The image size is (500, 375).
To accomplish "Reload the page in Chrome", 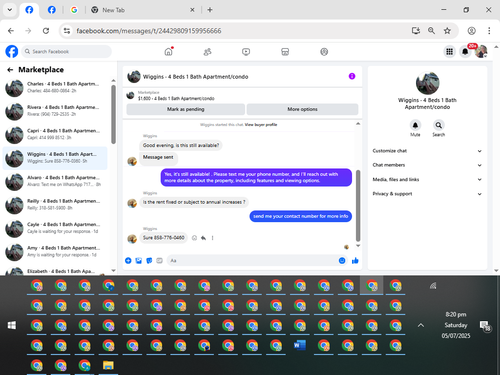I will [46, 31].
